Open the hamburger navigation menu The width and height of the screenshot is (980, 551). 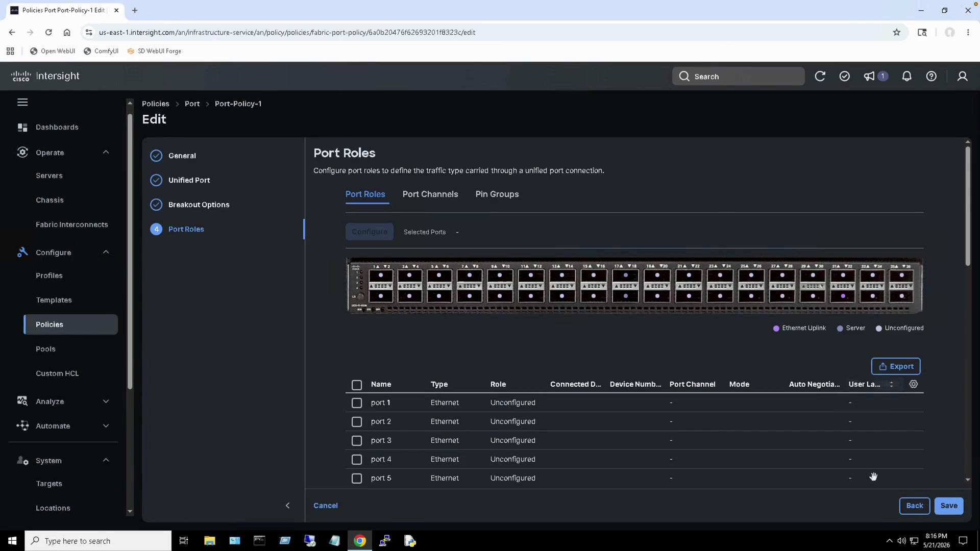point(22,103)
